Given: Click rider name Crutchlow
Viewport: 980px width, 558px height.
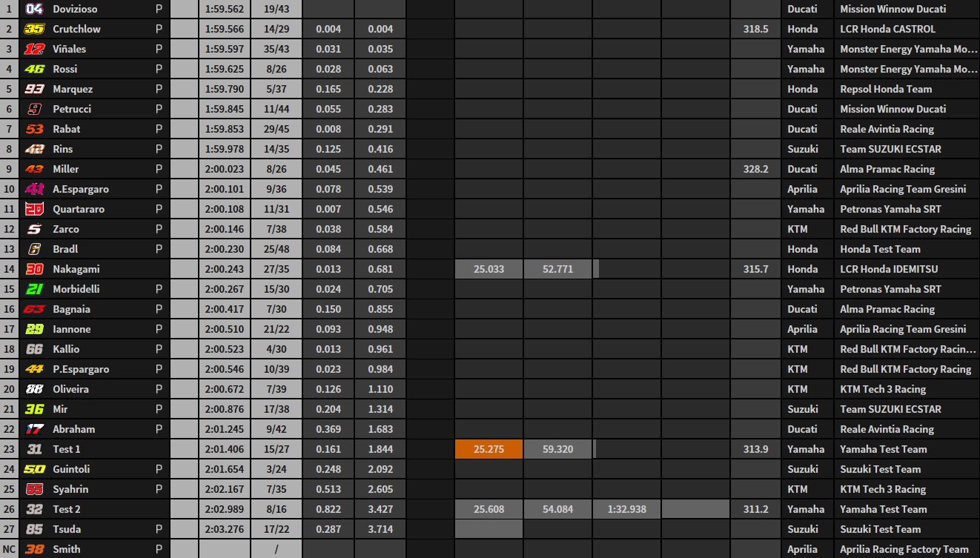Looking at the screenshot, I should point(76,29).
